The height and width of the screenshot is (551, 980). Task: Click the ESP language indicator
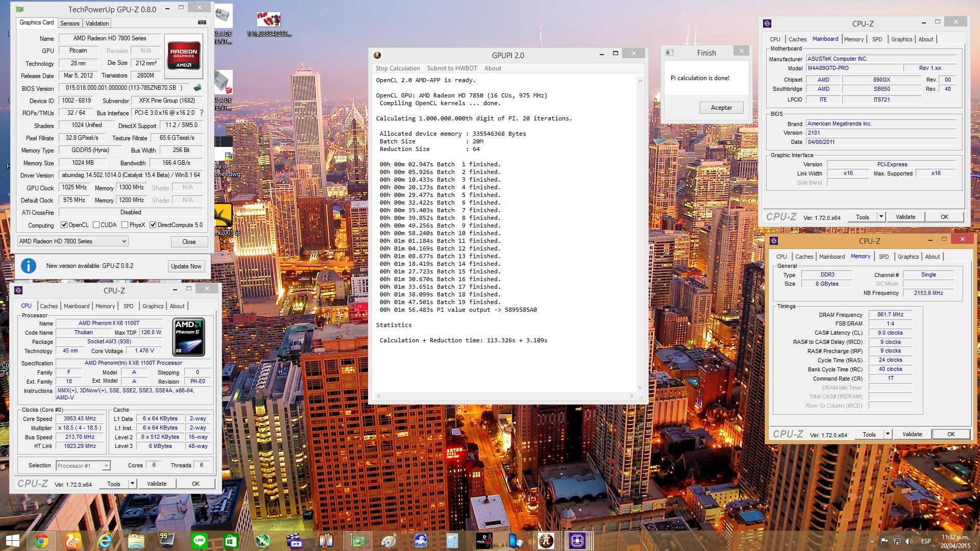925,541
